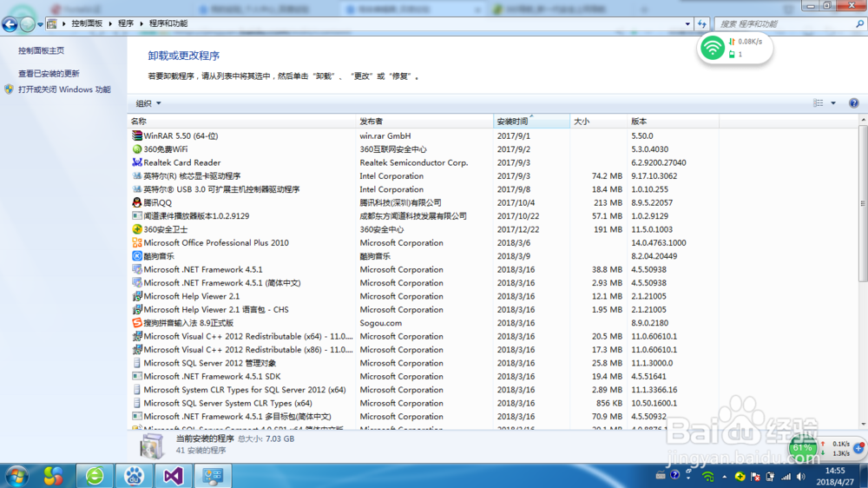Click scrollbar up arrow of program list
Image resolution: width=868 pixels, height=488 pixels.
(x=863, y=120)
